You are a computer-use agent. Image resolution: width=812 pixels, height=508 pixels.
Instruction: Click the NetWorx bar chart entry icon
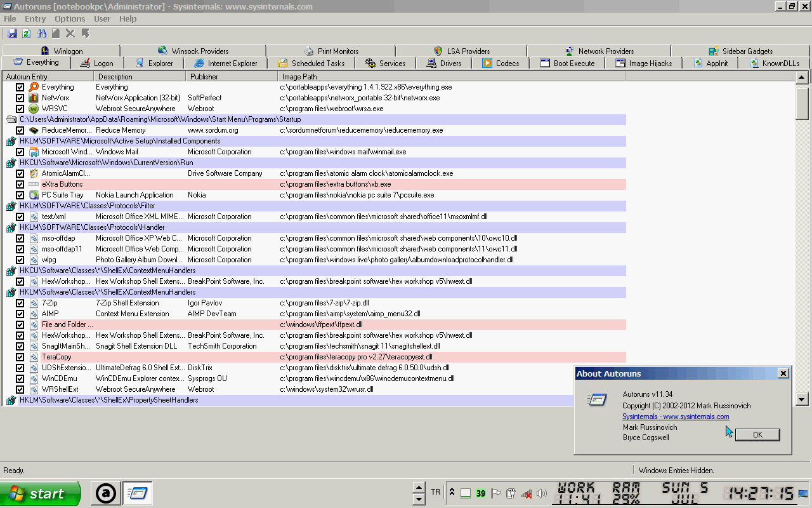[x=34, y=98]
